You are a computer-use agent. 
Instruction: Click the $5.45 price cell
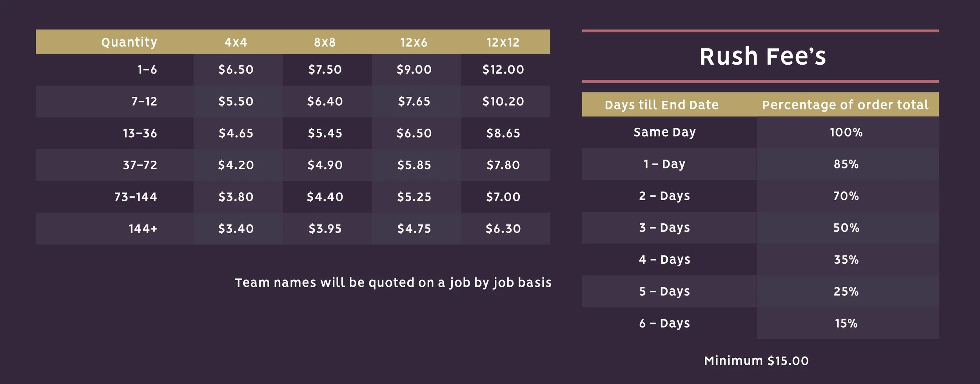point(325,133)
